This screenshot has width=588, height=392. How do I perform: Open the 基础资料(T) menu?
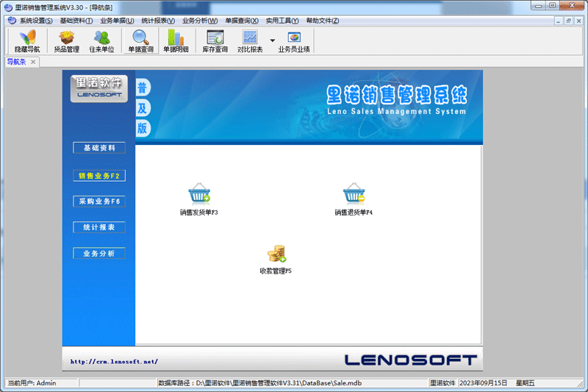(x=76, y=21)
